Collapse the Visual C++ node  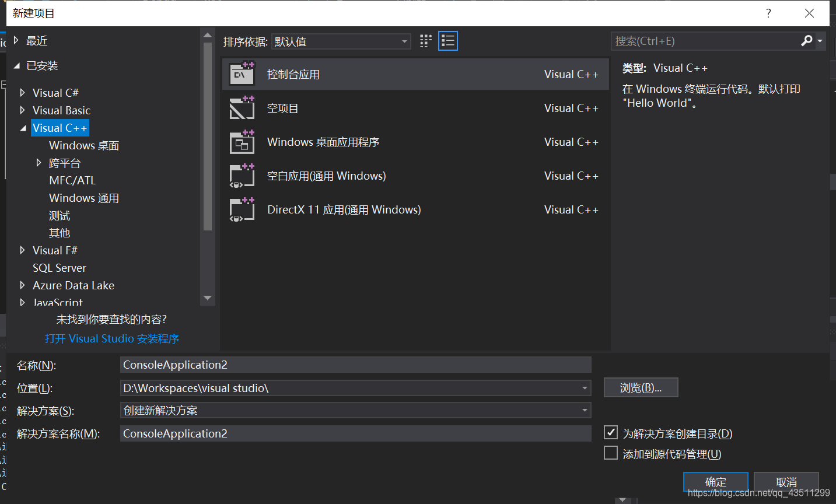23,128
